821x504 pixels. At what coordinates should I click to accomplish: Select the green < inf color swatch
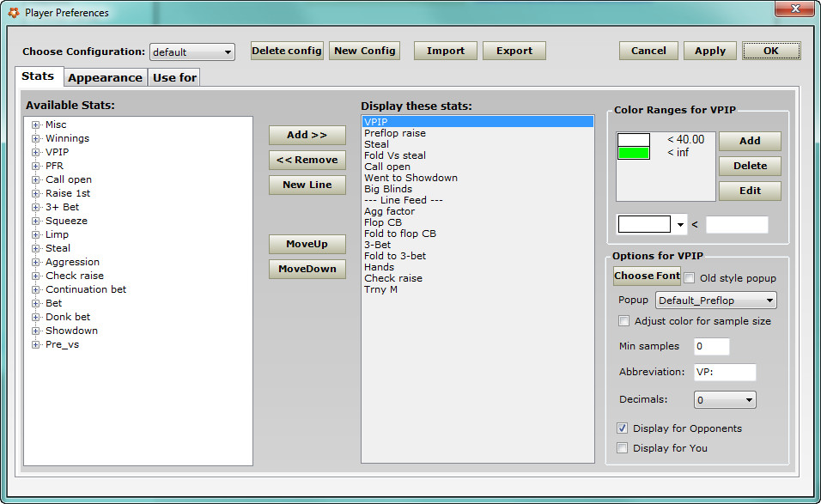tap(634, 153)
